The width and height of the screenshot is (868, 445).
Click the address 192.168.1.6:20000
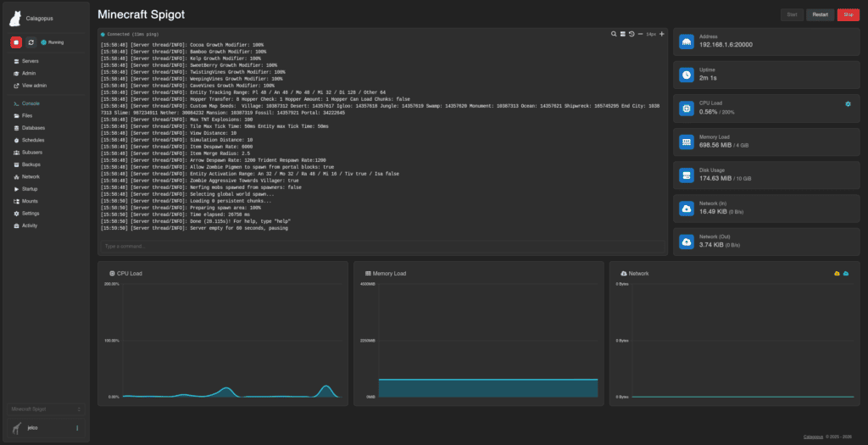click(726, 45)
